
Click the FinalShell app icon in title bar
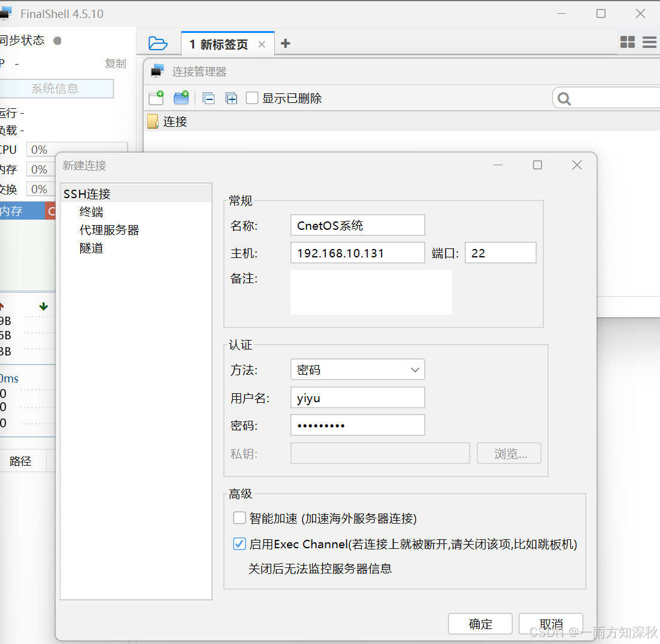5,13
